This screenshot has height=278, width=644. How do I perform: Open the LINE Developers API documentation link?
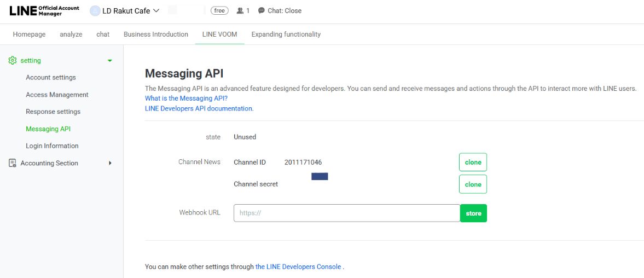199,109
